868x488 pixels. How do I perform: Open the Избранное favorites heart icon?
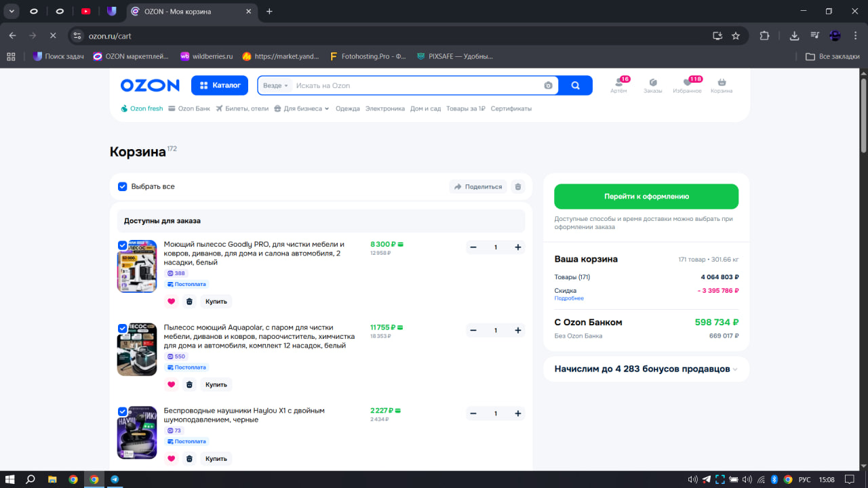pos(687,83)
